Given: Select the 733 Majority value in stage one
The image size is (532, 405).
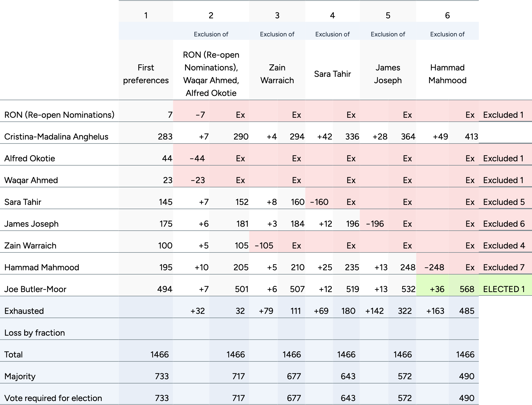Looking at the screenshot, I should click(x=162, y=376).
